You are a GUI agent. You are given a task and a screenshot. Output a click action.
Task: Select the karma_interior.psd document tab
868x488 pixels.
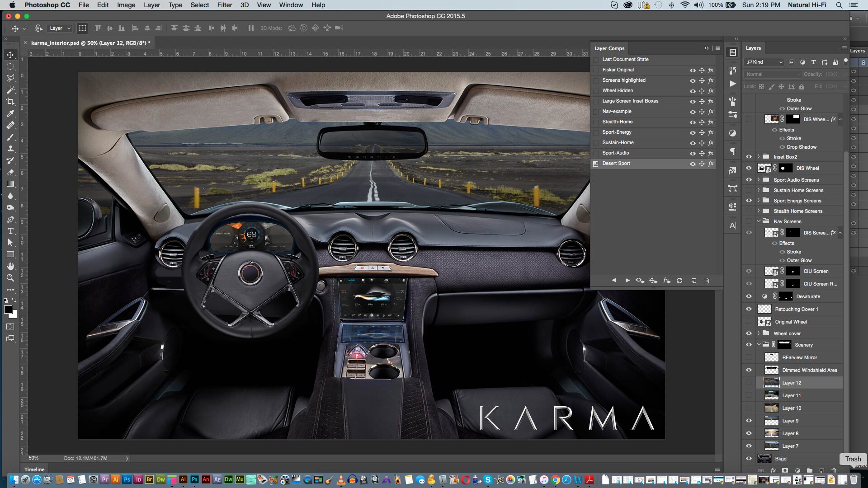[x=90, y=43]
